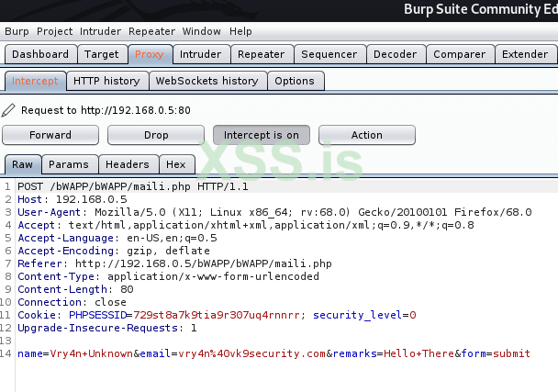Show the Hex view tab
The height and width of the screenshot is (392, 558).
(175, 164)
